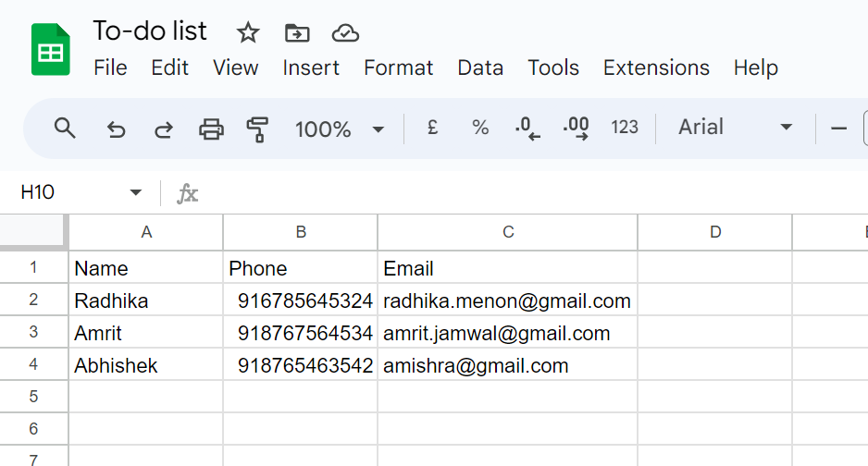The height and width of the screenshot is (466, 868).
Task: Open the Arial font dropdown
Action: [735, 128]
